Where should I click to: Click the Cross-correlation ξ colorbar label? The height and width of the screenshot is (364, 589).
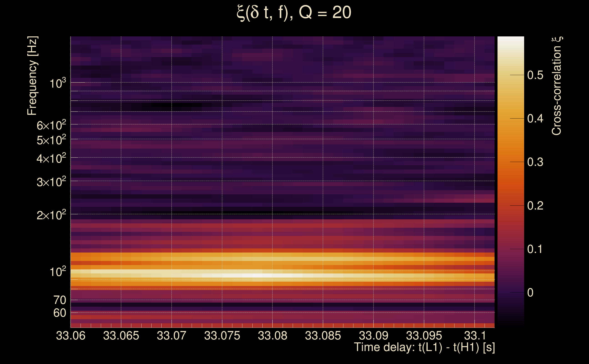[x=557, y=86]
